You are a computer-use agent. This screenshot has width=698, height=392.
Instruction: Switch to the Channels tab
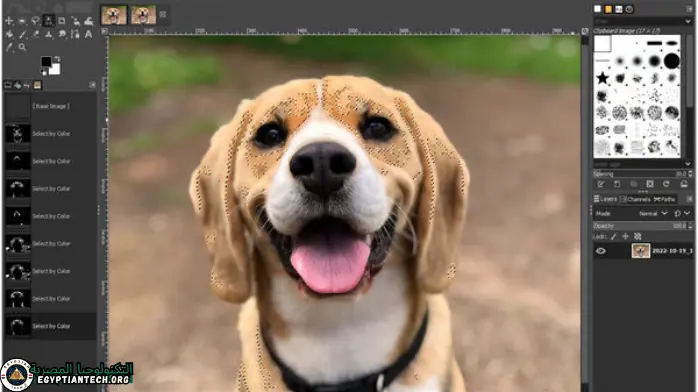click(x=636, y=199)
